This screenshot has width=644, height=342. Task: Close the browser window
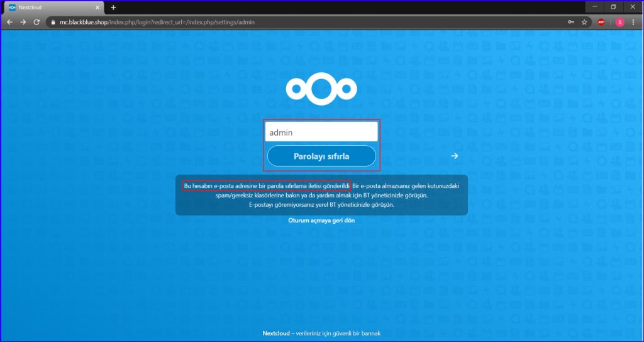[632, 7]
